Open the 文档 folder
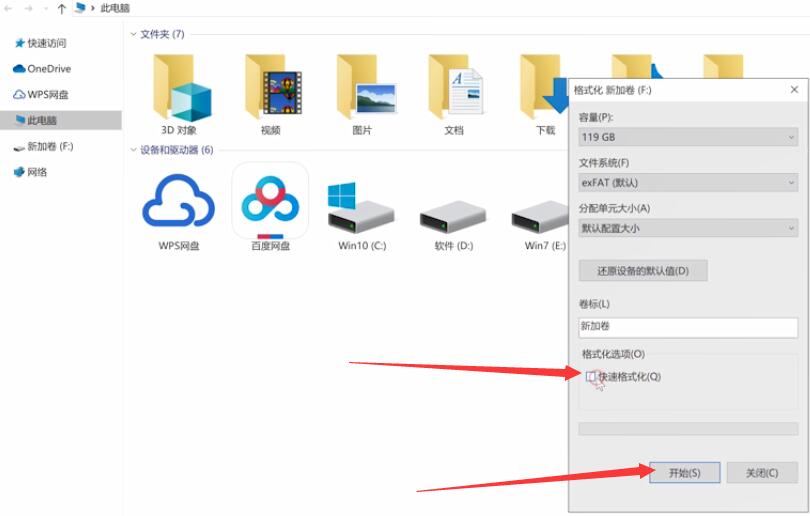 coord(455,94)
